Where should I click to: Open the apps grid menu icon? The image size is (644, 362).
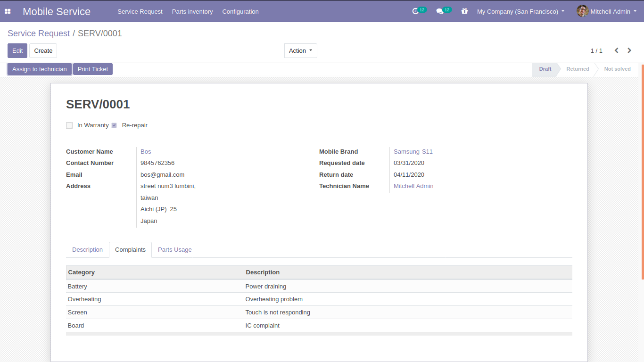[x=8, y=11]
